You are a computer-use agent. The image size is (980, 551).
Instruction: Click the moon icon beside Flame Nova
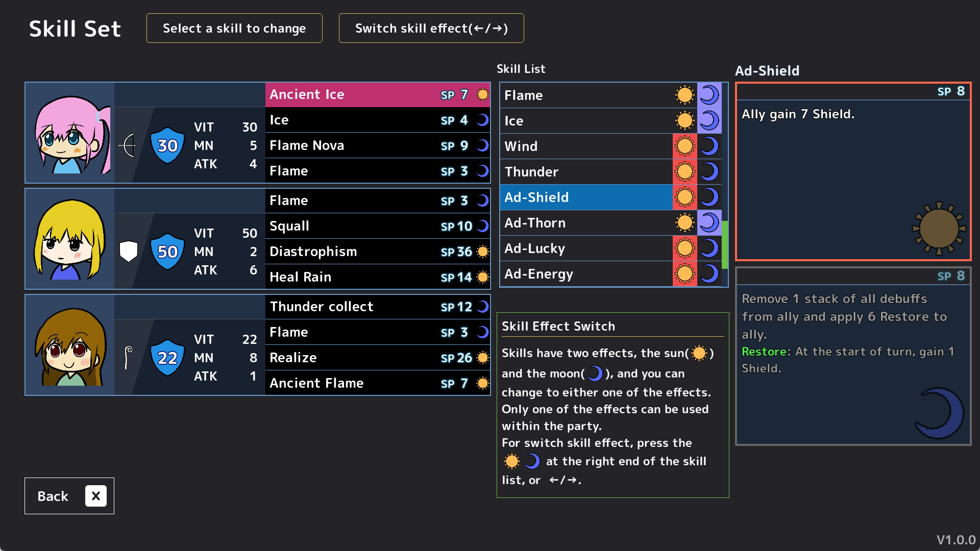pyautogui.click(x=482, y=145)
